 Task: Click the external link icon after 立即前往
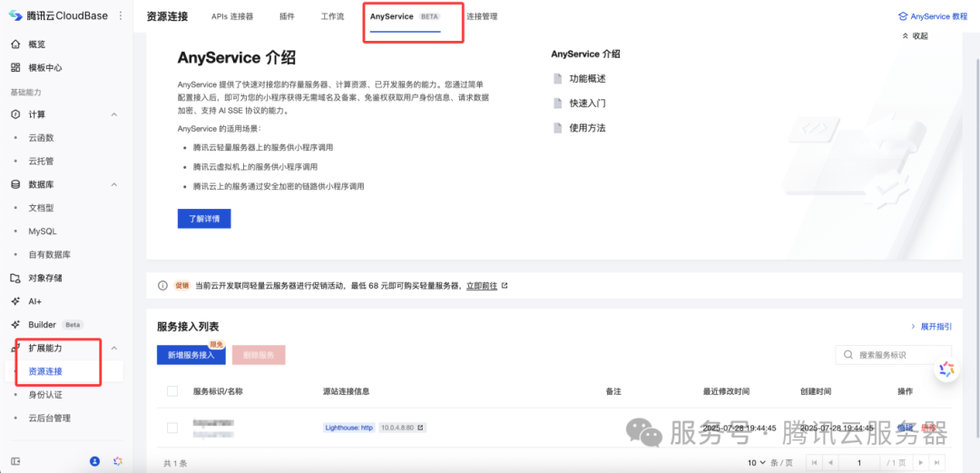tap(505, 285)
